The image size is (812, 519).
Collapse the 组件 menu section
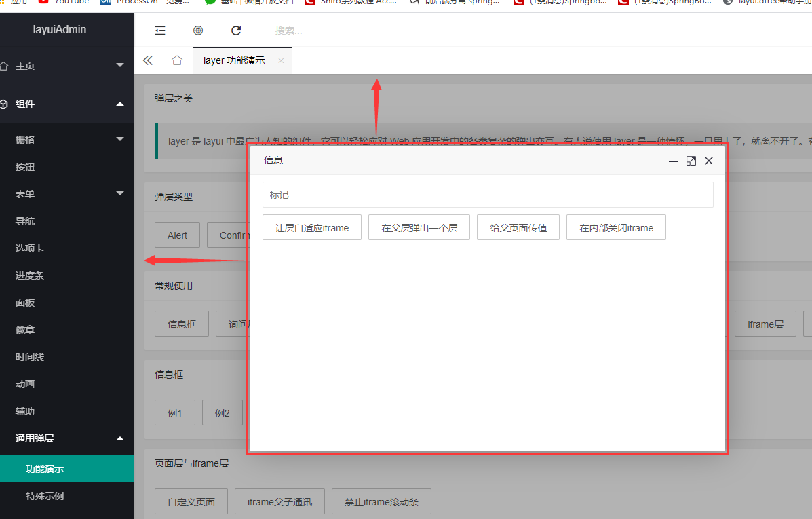67,104
